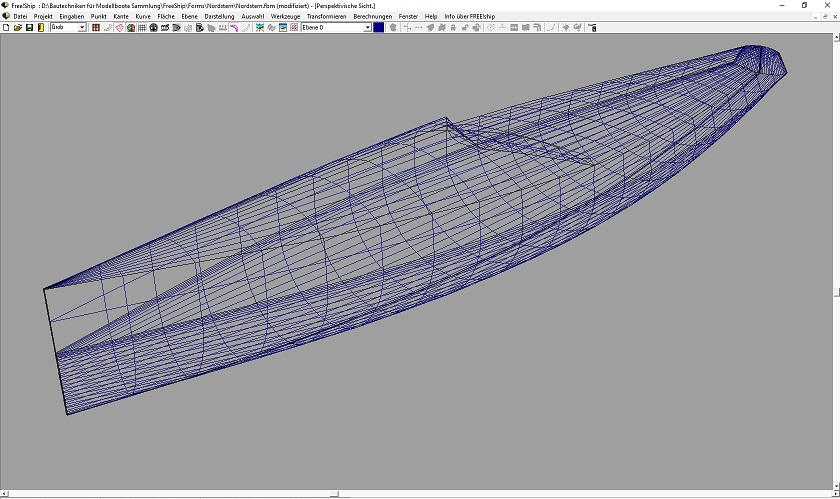Open the Datei menu
840x499 pixels.
tap(20, 17)
